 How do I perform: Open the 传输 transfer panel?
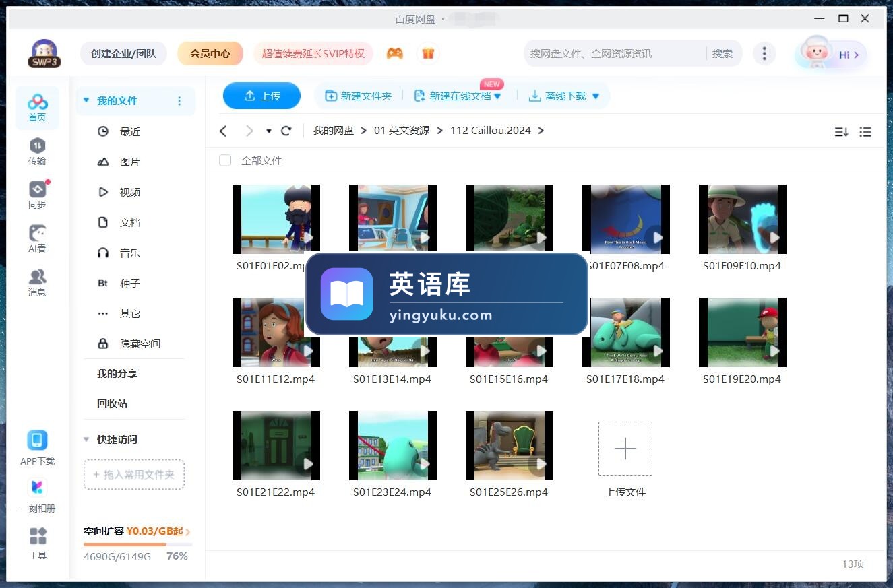pos(38,152)
